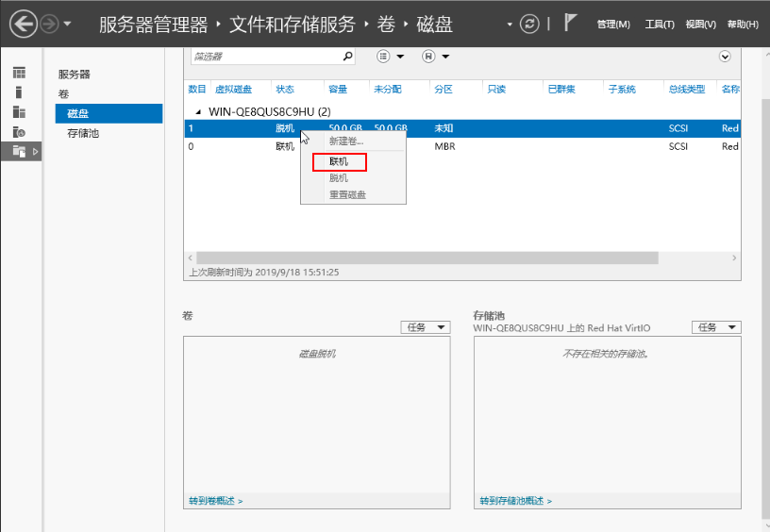Click the 转到存储池概述 link
Viewport: 770px width, 532px height.
pos(515,501)
